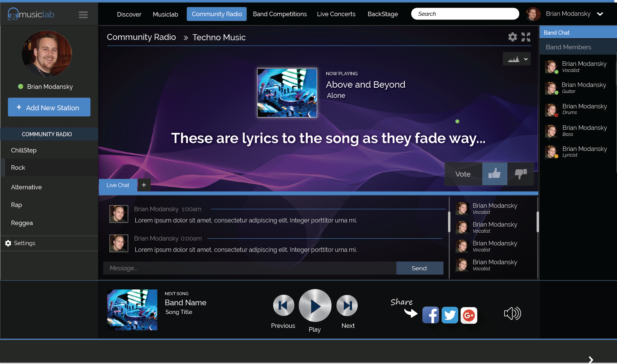Open the Musiclab menu
Screen dimensions: 617x364
click(x=165, y=14)
